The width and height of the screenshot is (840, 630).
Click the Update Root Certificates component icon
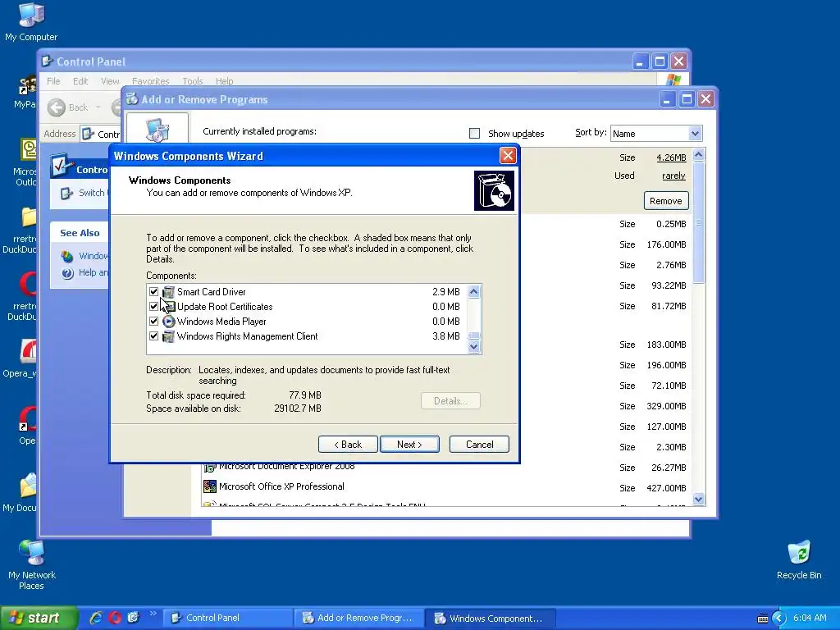pos(168,307)
